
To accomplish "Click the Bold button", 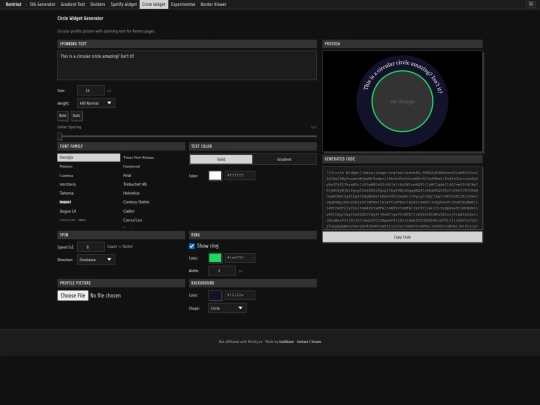I will click(63, 116).
